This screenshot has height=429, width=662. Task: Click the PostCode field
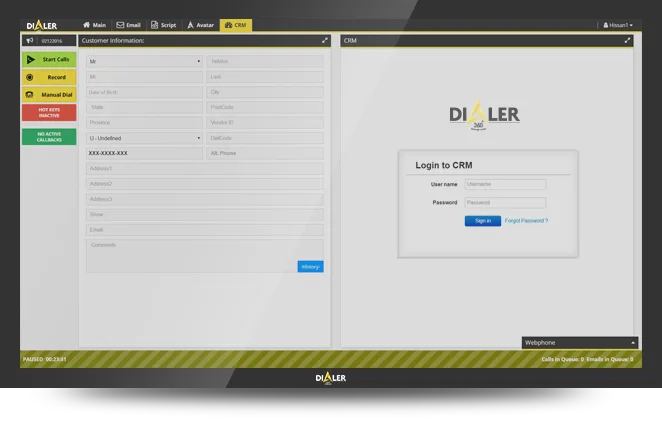pyautogui.click(x=265, y=107)
